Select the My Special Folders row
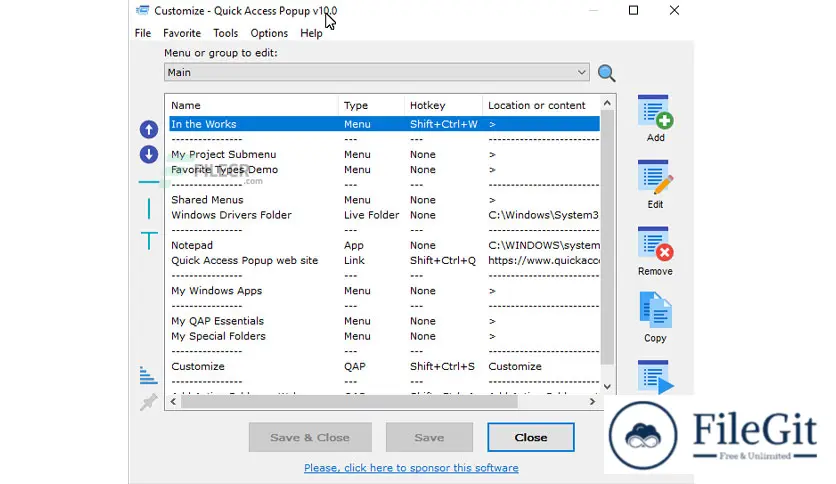The image size is (836, 484). click(x=384, y=336)
